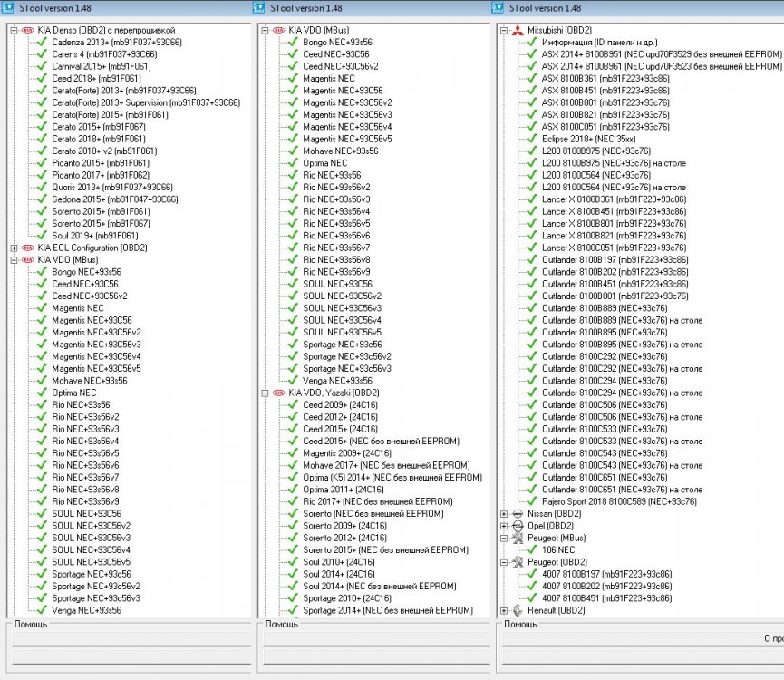The width and height of the screenshot is (784, 680).
Task: Click the green check beside Carnival 2015+
Action: (x=43, y=66)
